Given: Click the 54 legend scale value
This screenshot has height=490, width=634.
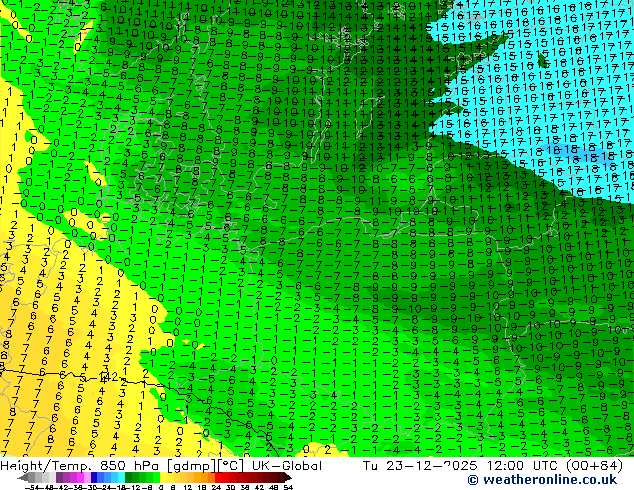Looking at the screenshot, I should point(287,487).
